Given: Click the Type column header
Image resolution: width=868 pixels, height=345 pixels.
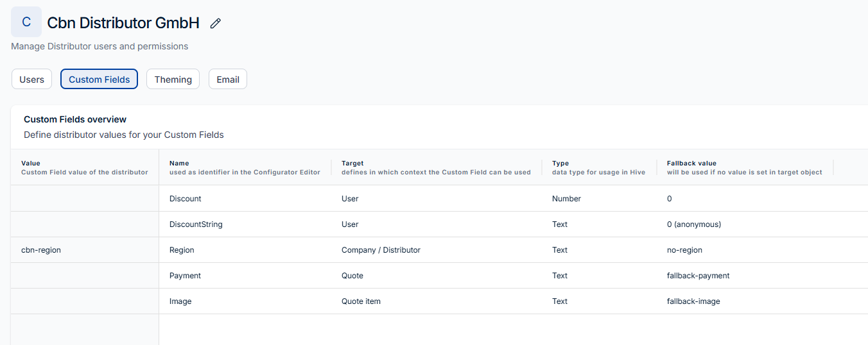Looking at the screenshot, I should (x=560, y=164).
